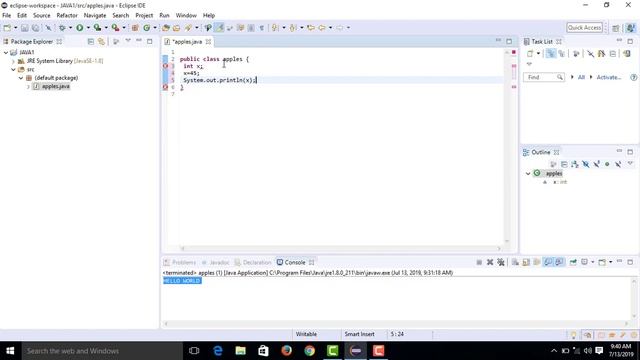Toggle Show Console on Standard Error change
This screenshot has width=640, height=360.
[x=559, y=262]
